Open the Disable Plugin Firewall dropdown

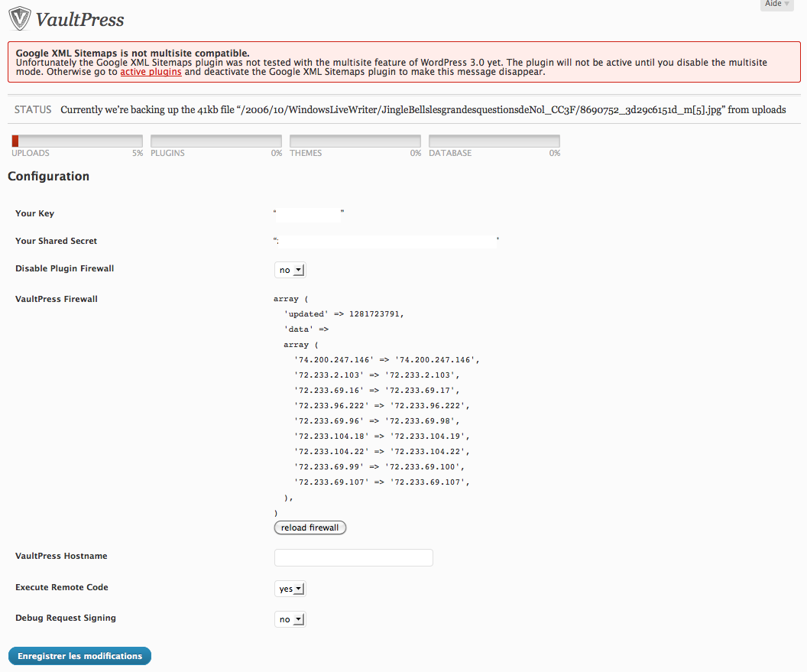click(290, 270)
